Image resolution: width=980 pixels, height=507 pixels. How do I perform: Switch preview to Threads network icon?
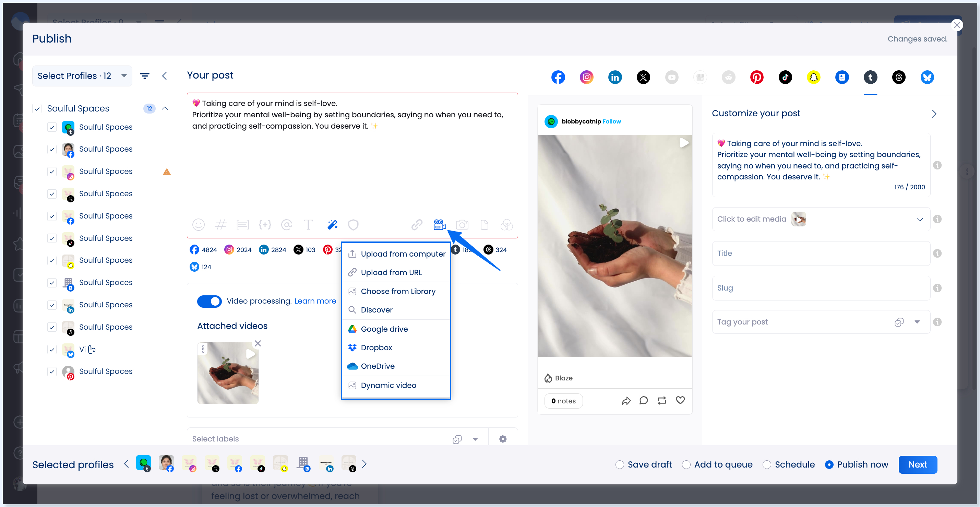click(x=899, y=77)
